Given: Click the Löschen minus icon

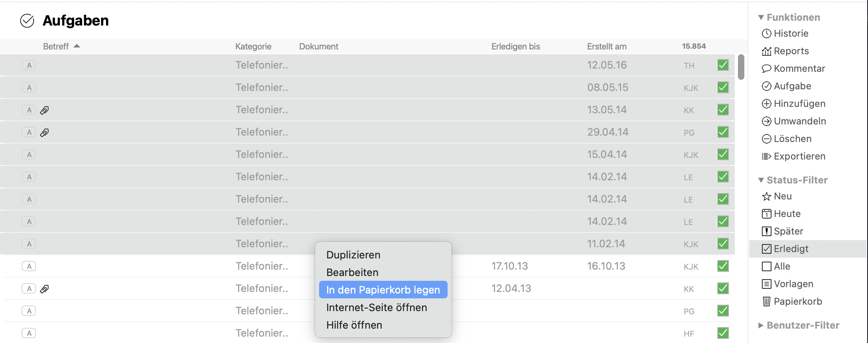Looking at the screenshot, I should click(766, 139).
